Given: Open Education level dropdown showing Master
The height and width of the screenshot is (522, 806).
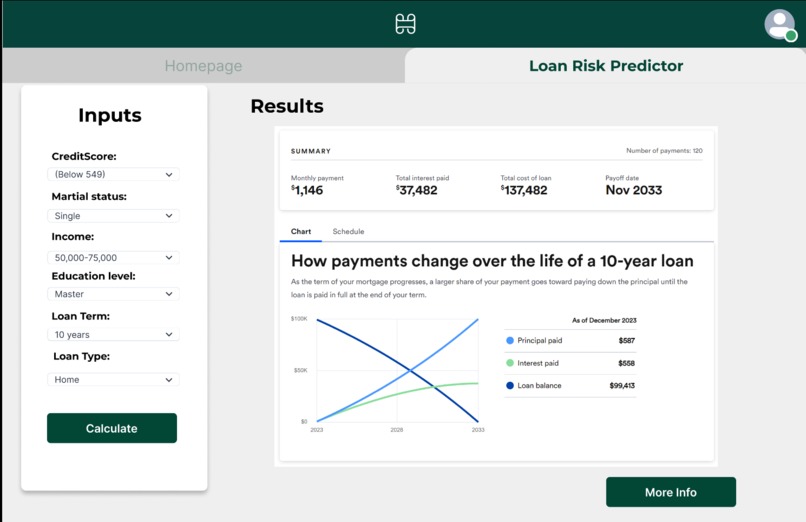Looking at the screenshot, I should pos(113,294).
